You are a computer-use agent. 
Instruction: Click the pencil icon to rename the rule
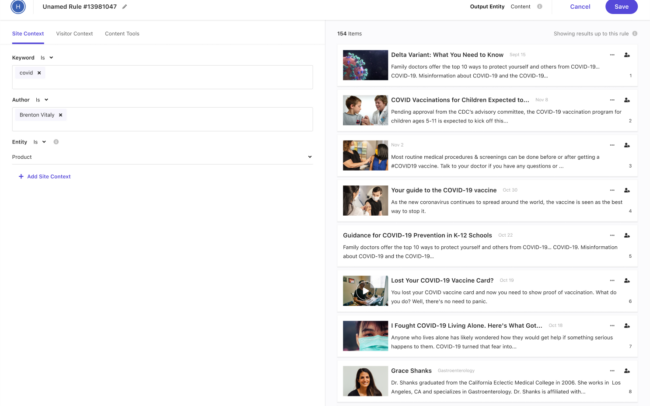click(125, 7)
